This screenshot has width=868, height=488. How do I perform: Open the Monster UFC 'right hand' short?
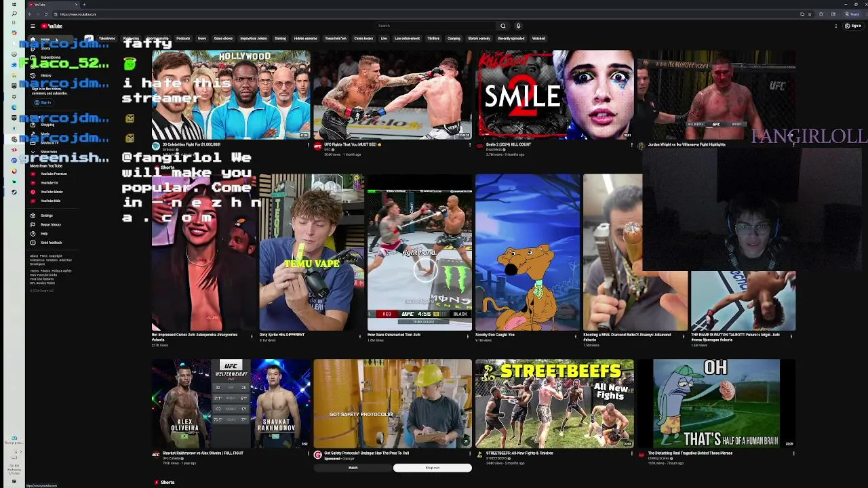[x=420, y=252]
